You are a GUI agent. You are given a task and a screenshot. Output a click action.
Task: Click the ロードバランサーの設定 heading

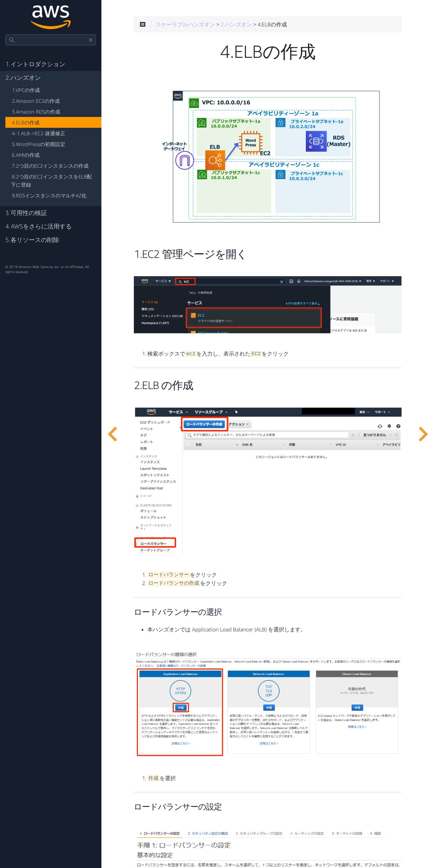click(x=178, y=807)
